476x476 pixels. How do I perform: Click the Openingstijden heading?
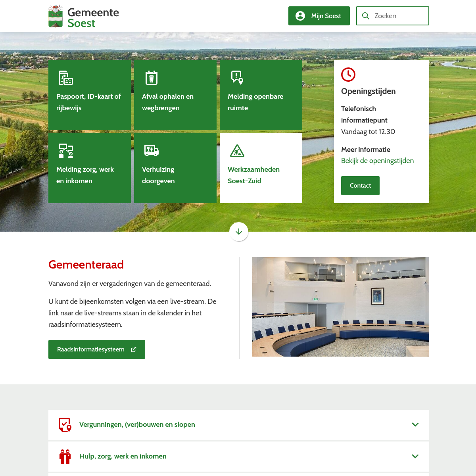pyautogui.click(x=369, y=91)
